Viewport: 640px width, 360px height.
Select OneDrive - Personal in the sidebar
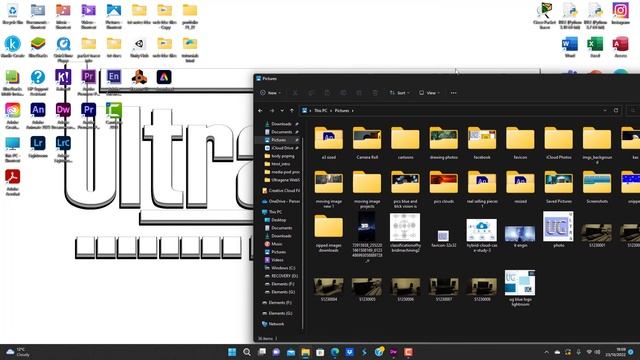click(x=281, y=201)
